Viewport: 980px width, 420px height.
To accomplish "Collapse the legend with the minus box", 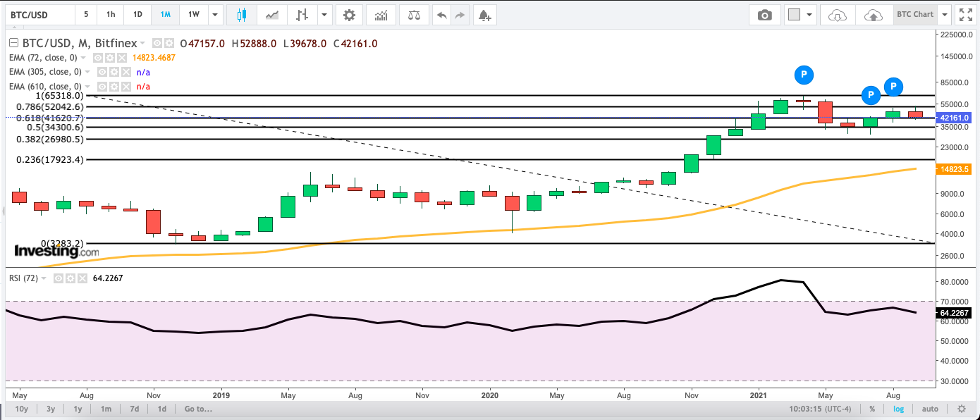I will 12,44.
